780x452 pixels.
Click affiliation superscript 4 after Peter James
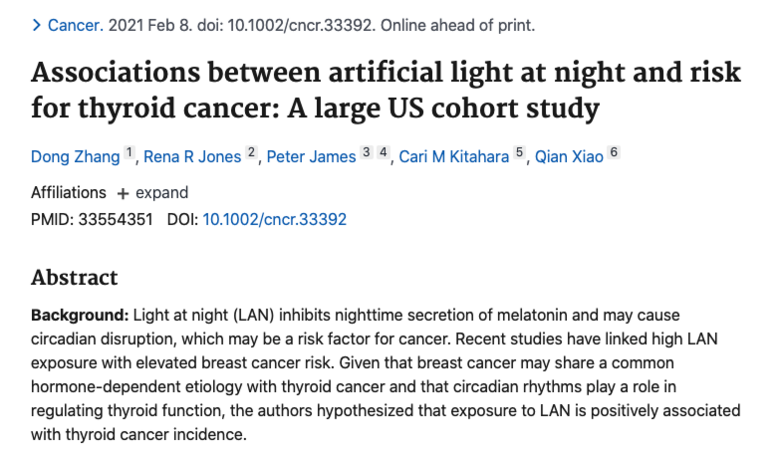383,152
